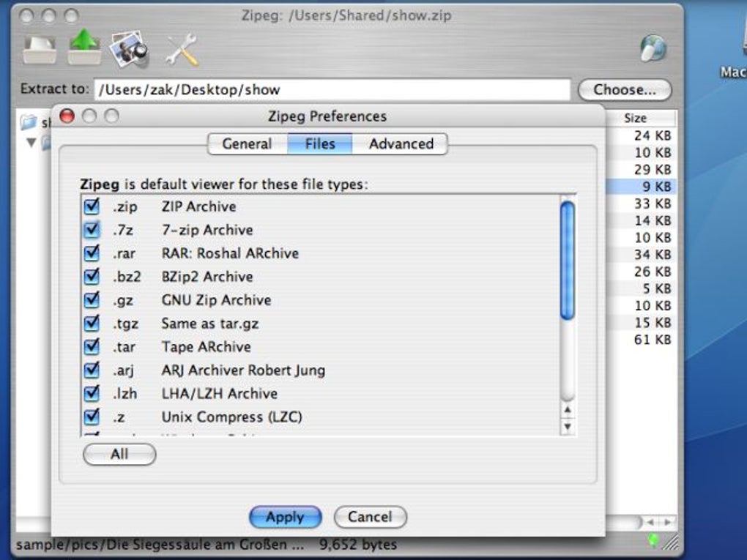Toggle the .bz2 BZip2 Archive checkbox

(x=92, y=276)
